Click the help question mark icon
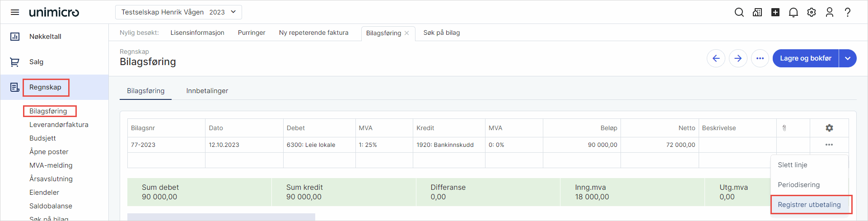The width and height of the screenshot is (868, 221). tap(848, 12)
